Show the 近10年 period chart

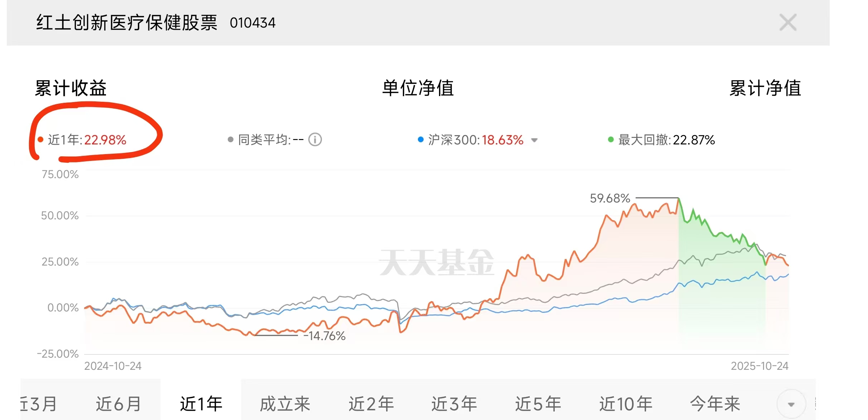pyautogui.click(x=626, y=404)
